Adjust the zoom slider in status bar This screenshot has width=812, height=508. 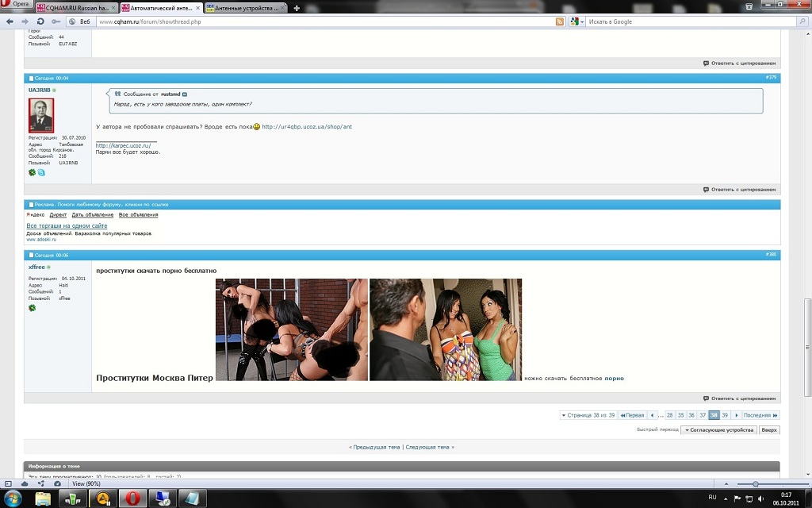(756, 483)
